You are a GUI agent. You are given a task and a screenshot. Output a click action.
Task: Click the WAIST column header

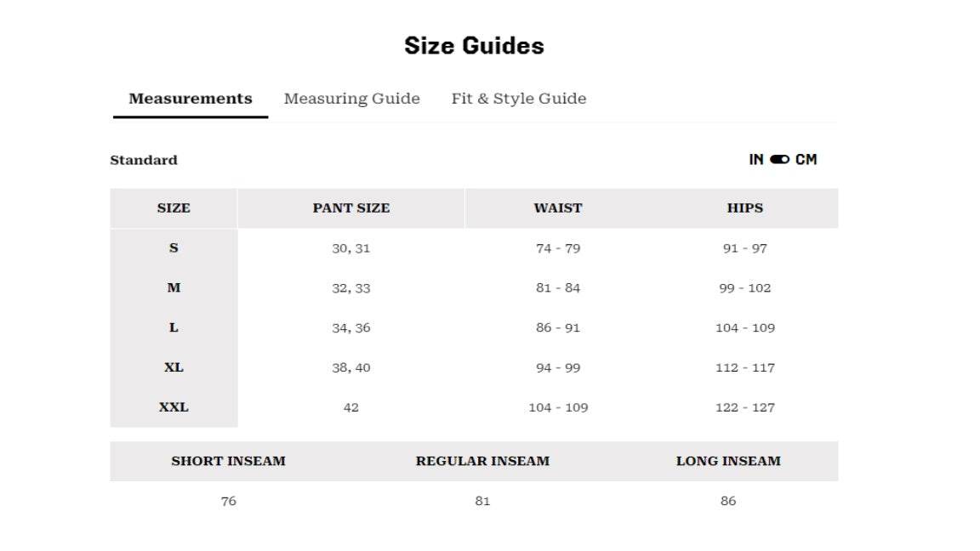[x=557, y=208]
